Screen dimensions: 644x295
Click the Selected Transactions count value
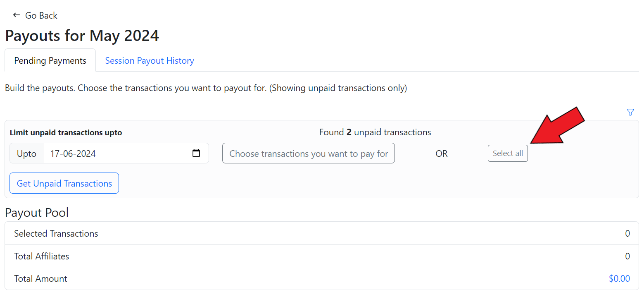pos(627,234)
